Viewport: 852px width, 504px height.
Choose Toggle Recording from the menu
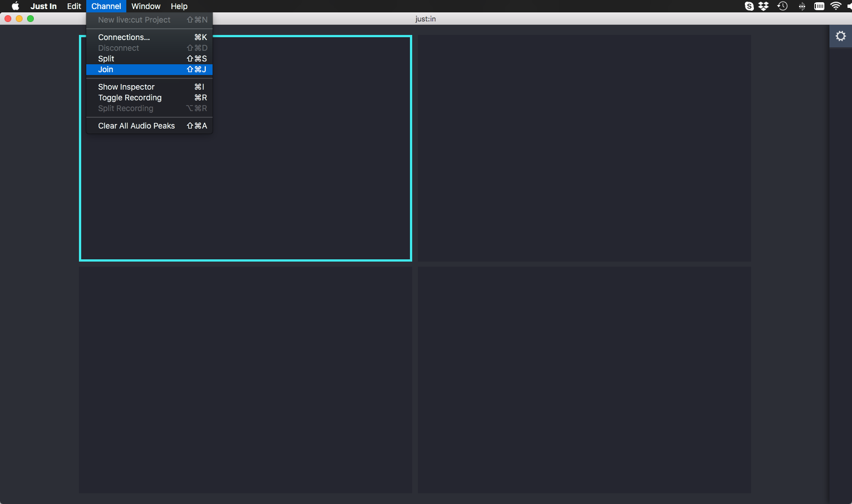pos(149,98)
